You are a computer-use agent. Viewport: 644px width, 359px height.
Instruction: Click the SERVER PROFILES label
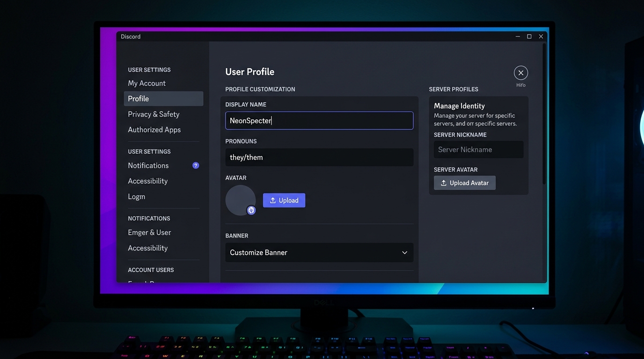click(x=454, y=89)
